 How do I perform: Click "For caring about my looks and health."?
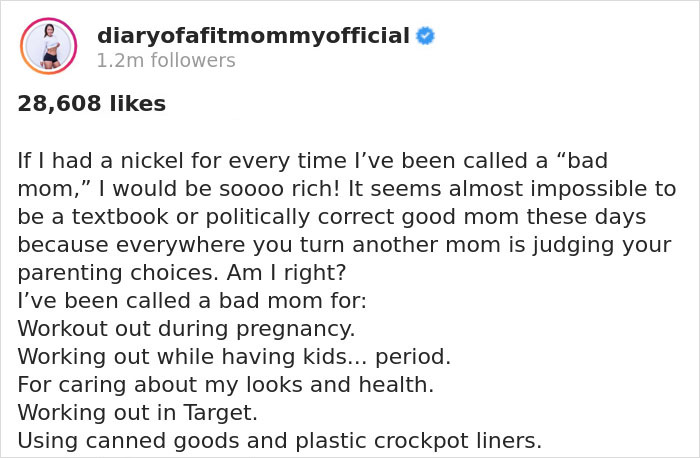(x=225, y=385)
